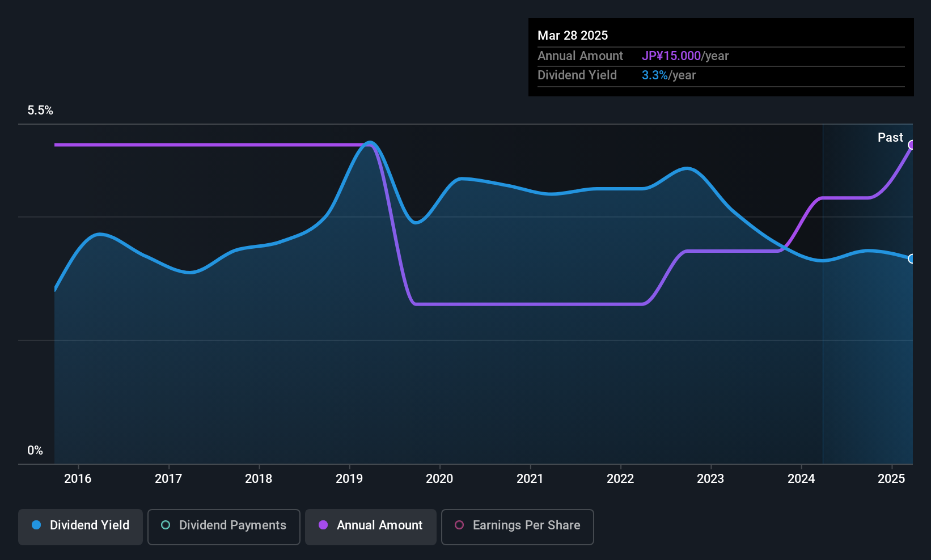Toggle the Dividend Yield legend series
Viewport: 931px width, 560px height.
[x=81, y=525]
